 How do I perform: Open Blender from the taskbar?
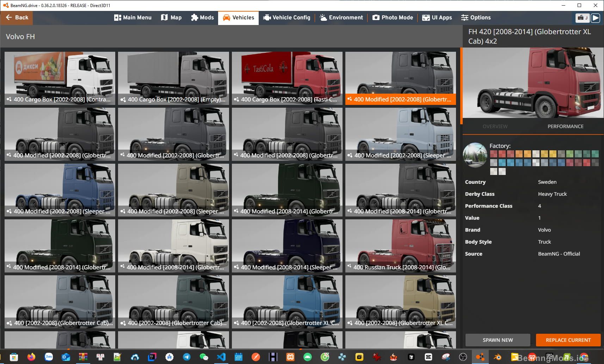point(497,357)
